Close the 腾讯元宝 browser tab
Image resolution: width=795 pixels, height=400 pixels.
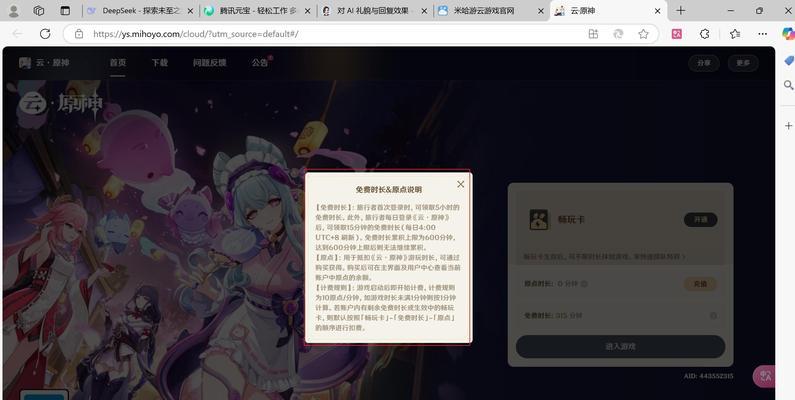(x=308, y=11)
